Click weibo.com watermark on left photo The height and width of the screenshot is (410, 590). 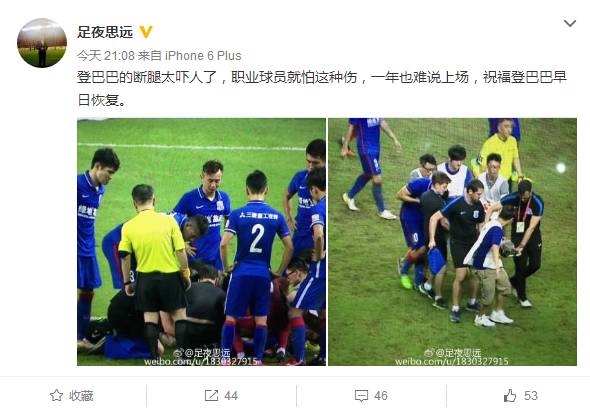pyautogui.click(x=202, y=361)
